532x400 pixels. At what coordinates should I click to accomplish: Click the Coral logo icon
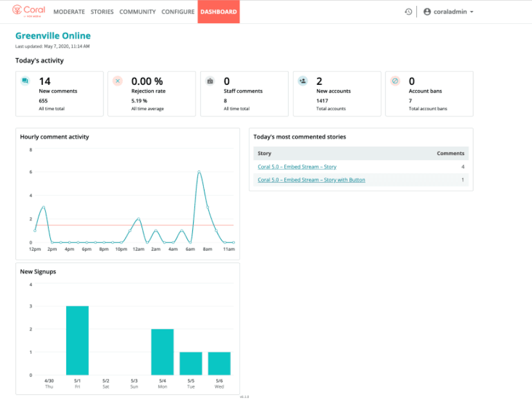[17, 11]
